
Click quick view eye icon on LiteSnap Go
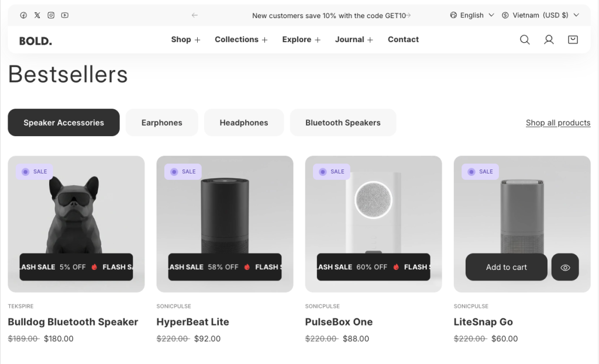coord(565,267)
